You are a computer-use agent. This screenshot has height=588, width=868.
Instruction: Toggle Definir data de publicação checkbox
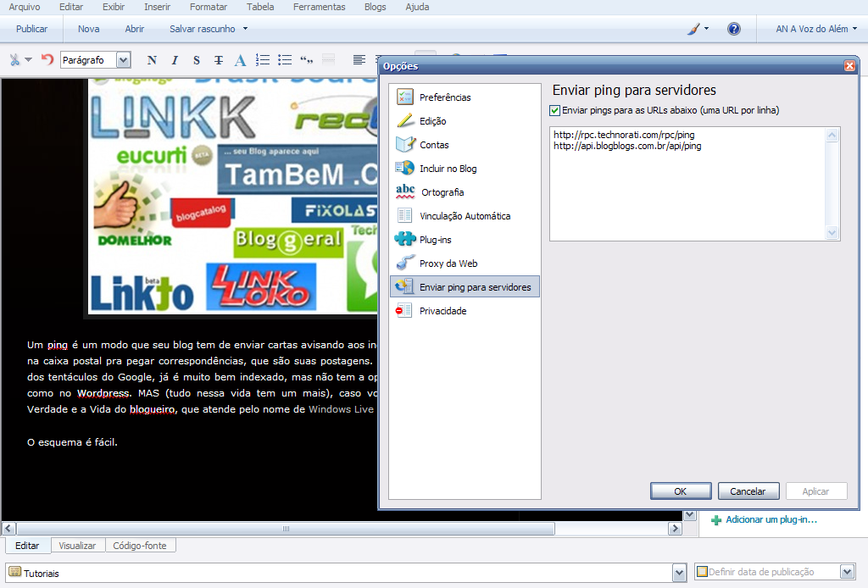point(702,571)
